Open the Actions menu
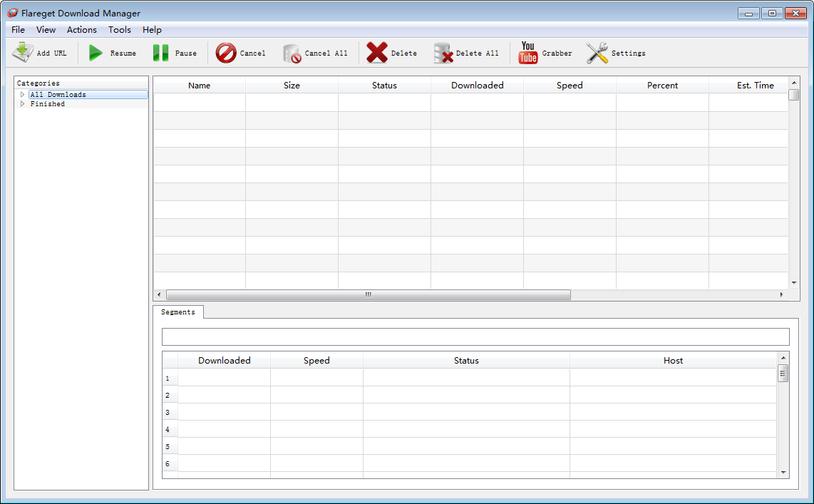 [81, 30]
